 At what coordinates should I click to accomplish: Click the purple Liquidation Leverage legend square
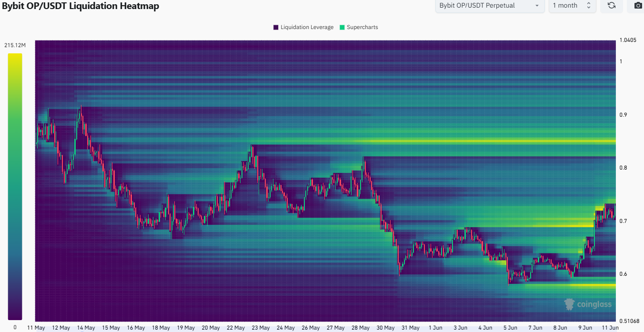(276, 27)
